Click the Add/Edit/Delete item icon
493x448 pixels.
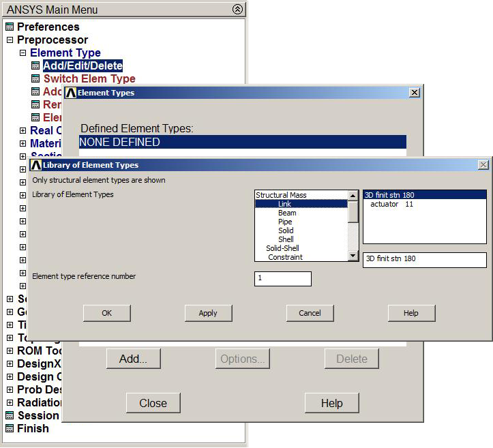tap(35, 66)
